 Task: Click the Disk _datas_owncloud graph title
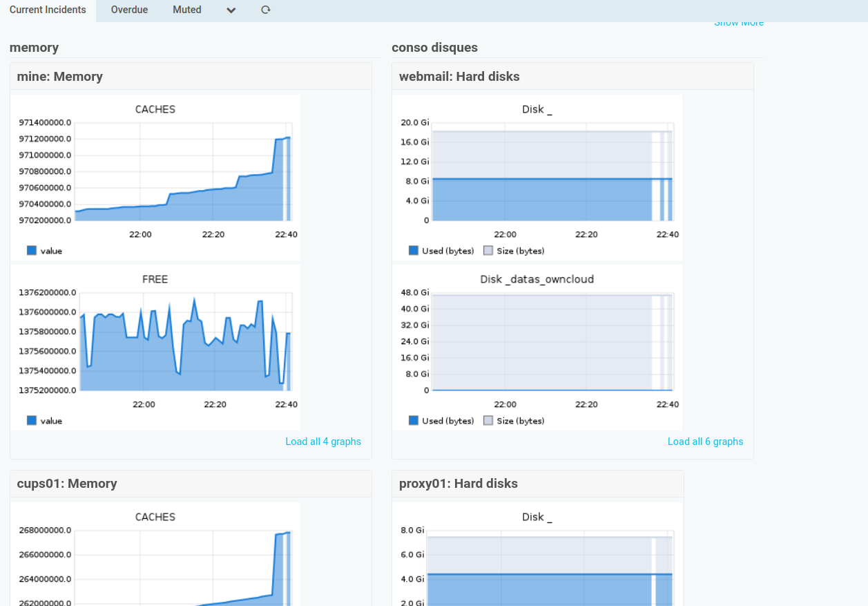pyautogui.click(x=537, y=279)
